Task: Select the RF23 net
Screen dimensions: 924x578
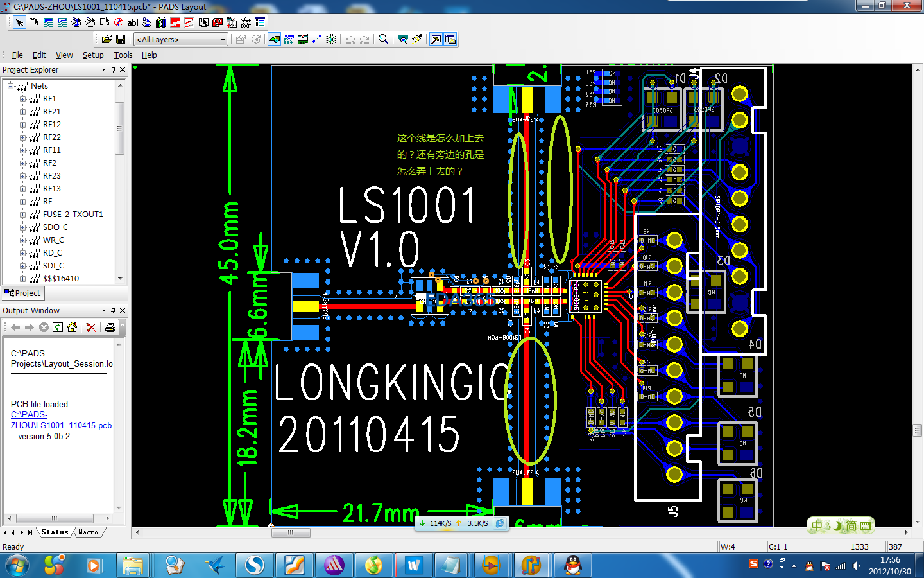Action: click(x=52, y=176)
